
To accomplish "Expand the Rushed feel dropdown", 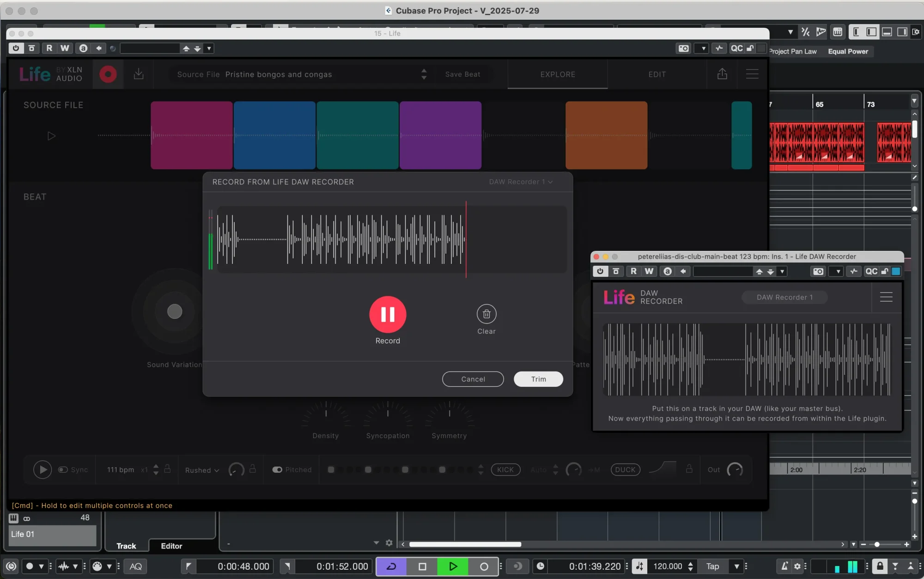I will 201,470.
